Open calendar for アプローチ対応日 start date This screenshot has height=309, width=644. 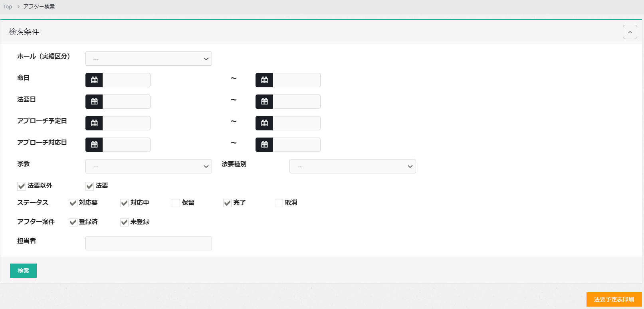pos(94,145)
